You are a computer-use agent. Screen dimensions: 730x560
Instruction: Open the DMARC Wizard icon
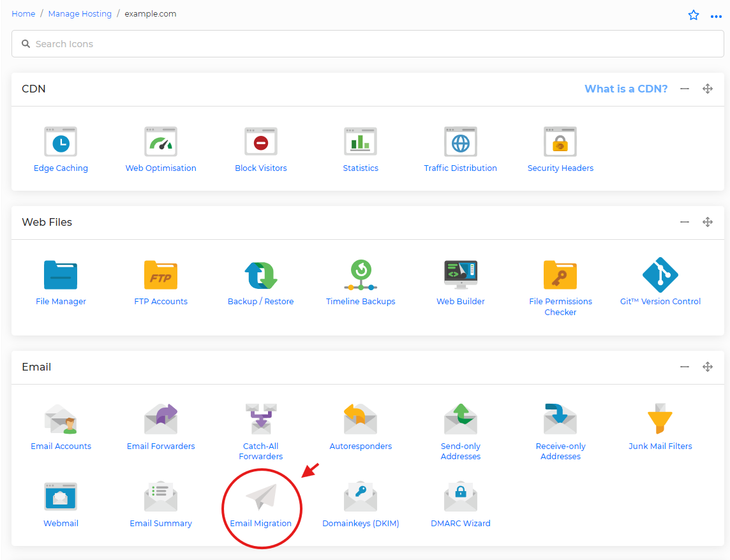[x=460, y=497]
